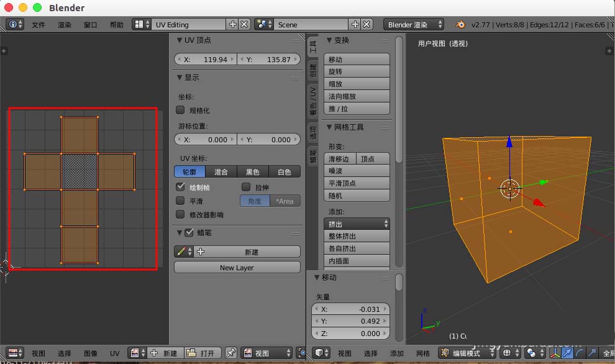Select the translate arrow manipulator icon
The image size is (615, 364).
[x=567, y=353]
